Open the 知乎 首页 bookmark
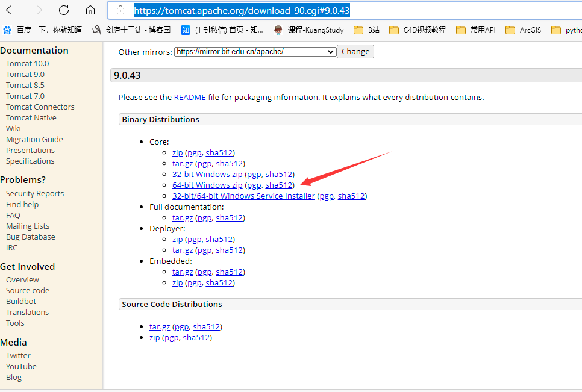This screenshot has width=582, height=392. point(222,30)
